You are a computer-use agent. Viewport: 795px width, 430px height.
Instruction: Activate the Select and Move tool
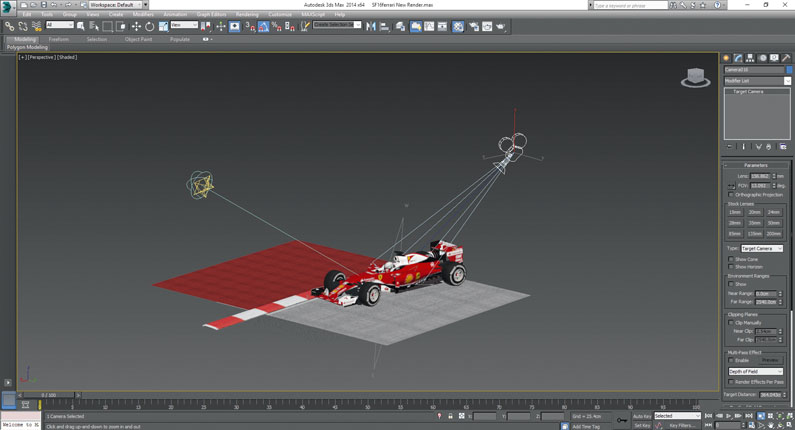click(x=136, y=26)
